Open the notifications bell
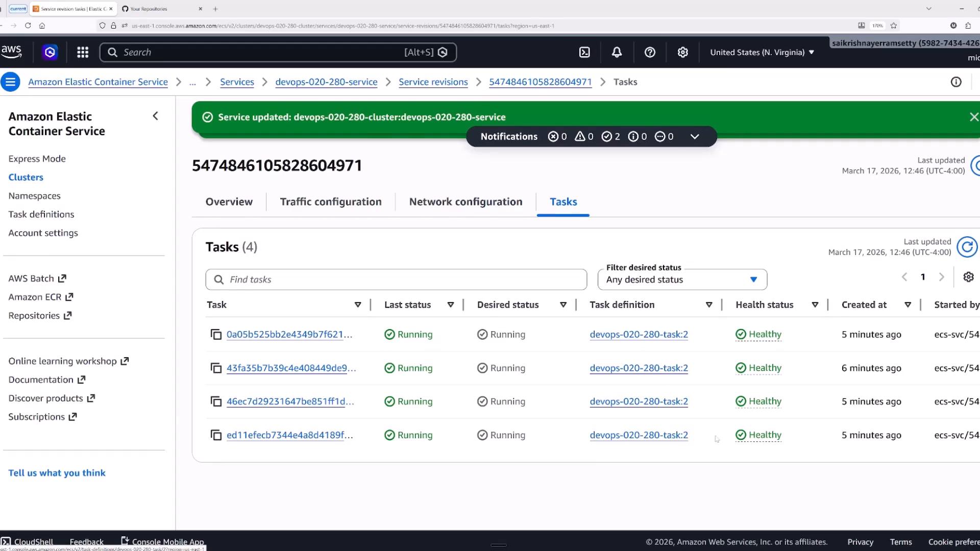 pyautogui.click(x=617, y=52)
